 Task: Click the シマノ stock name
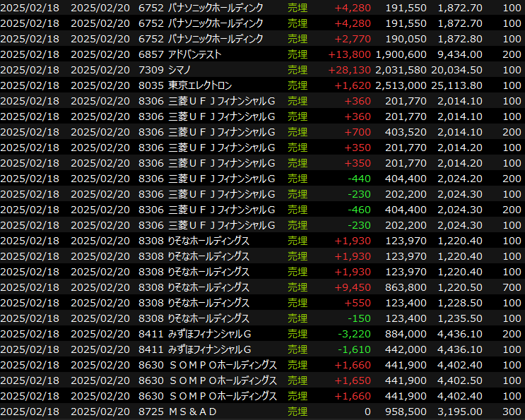181,70
